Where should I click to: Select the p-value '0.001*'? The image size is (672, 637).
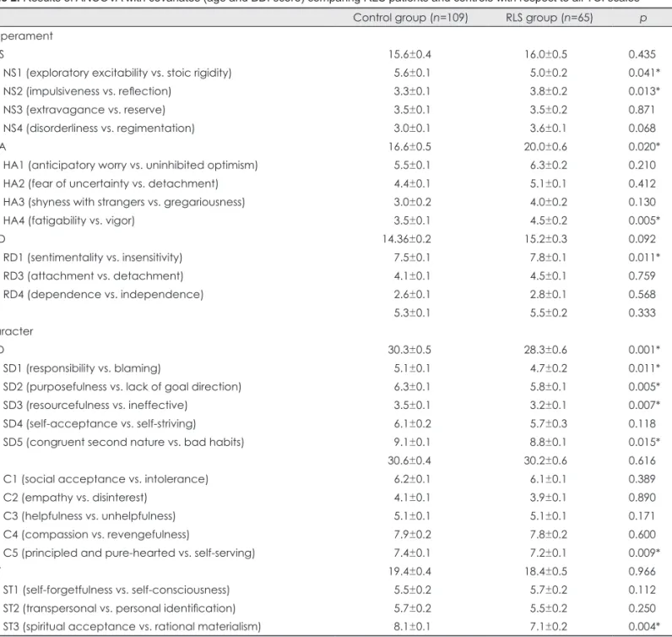[644, 350]
